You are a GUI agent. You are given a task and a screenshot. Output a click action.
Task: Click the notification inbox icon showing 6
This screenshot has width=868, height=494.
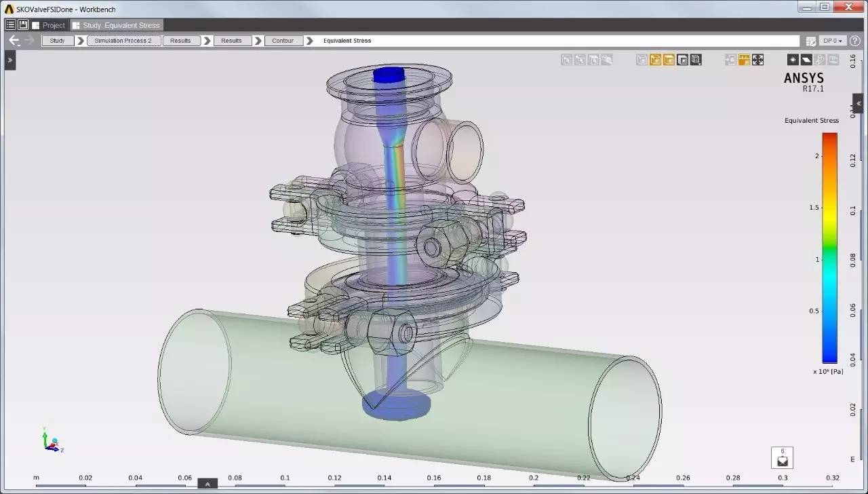pos(782,458)
